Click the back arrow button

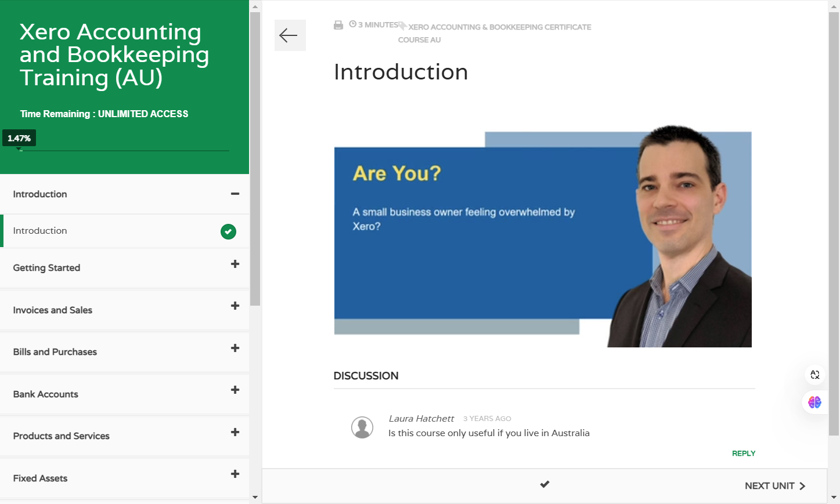tap(290, 35)
